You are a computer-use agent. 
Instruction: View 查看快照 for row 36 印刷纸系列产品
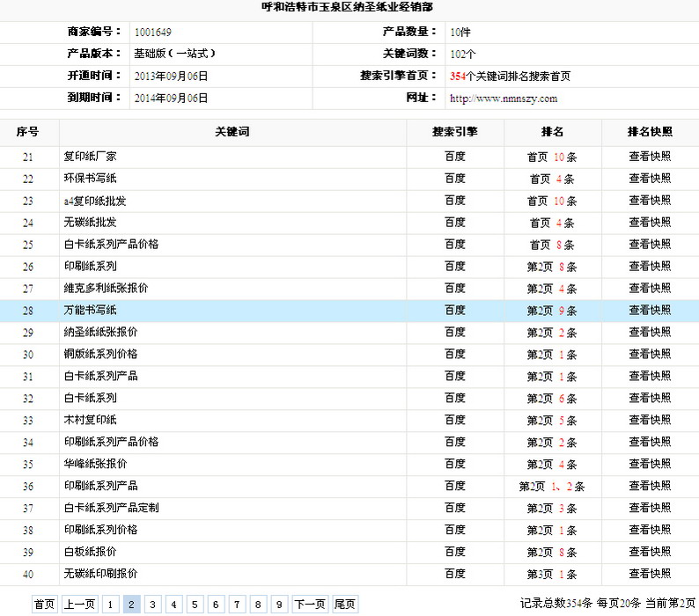(650, 486)
